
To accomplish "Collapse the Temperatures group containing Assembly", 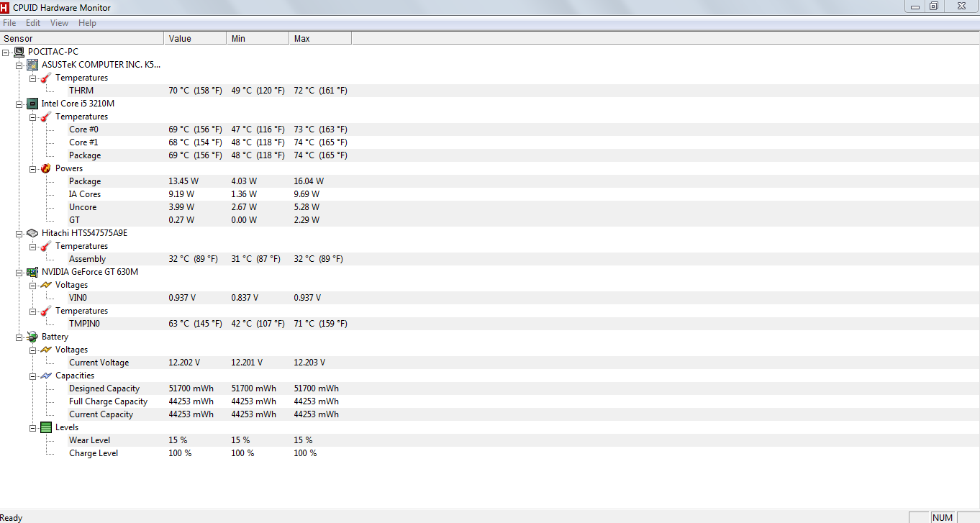I will click(x=33, y=246).
